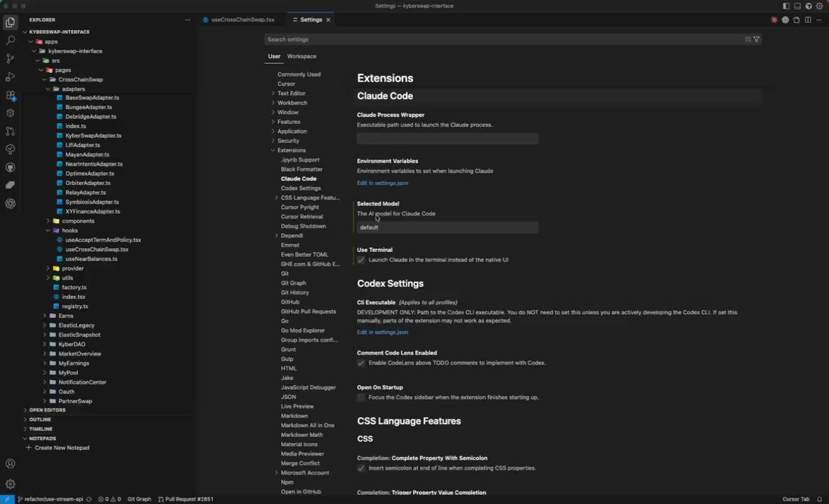Open the Explorer view in activity bar
Image resolution: width=829 pixels, height=504 pixels.
(x=10, y=22)
